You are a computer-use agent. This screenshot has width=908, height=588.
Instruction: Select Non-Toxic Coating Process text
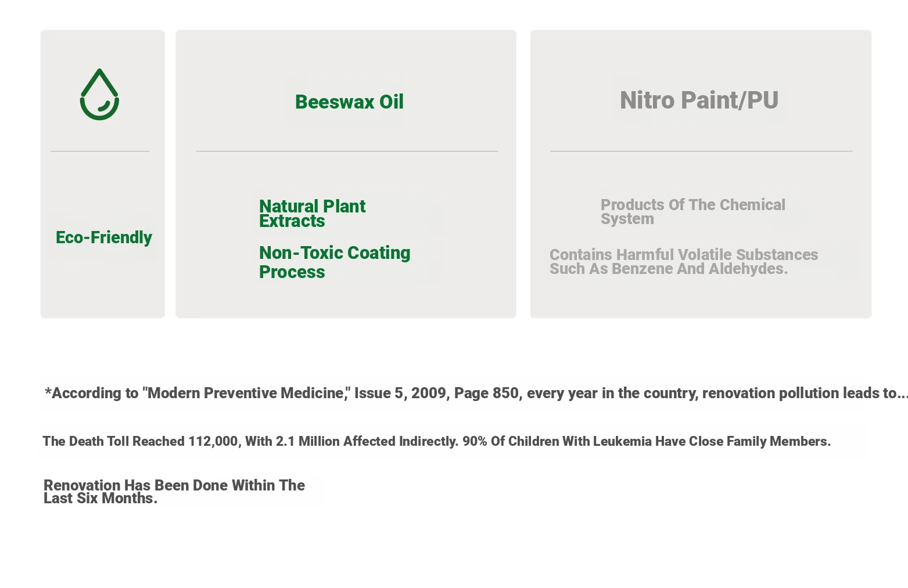coord(335,262)
